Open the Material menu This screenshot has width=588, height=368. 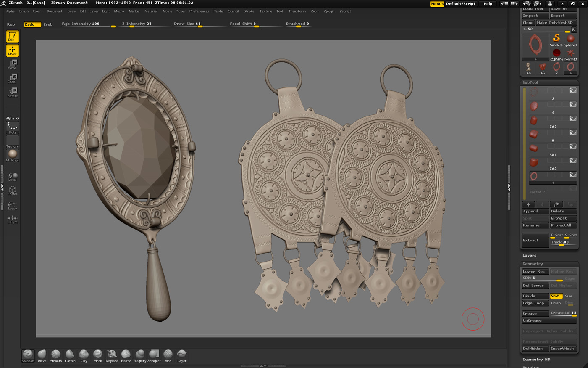[x=151, y=11]
